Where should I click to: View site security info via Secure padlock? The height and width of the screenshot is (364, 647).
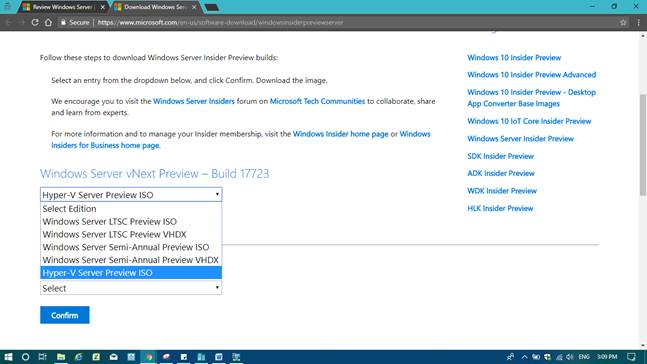75,23
